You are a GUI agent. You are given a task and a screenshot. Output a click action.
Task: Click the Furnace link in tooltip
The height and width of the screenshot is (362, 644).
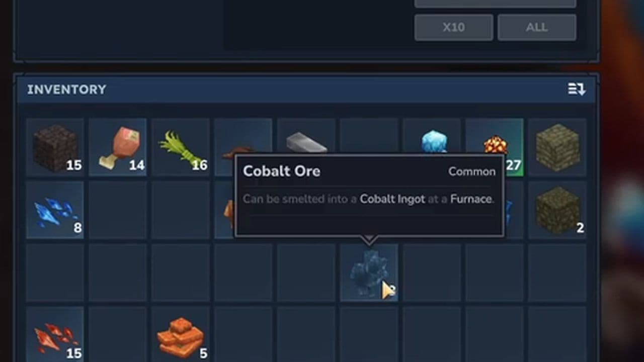point(471,199)
